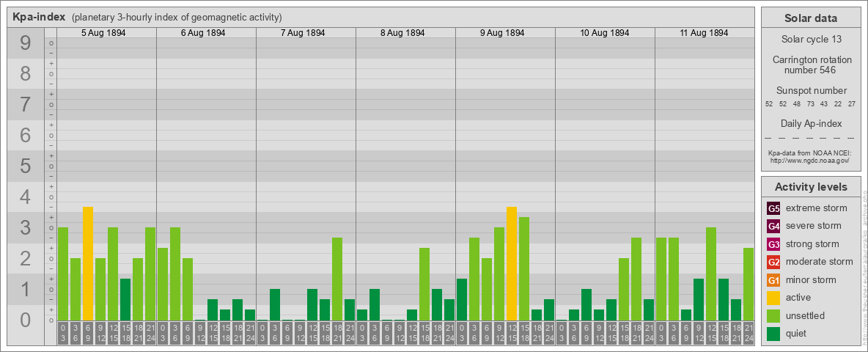This screenshot has height=352, width=868.
Task: Click the 'minor storm' legend label
Action: (811, 280)
